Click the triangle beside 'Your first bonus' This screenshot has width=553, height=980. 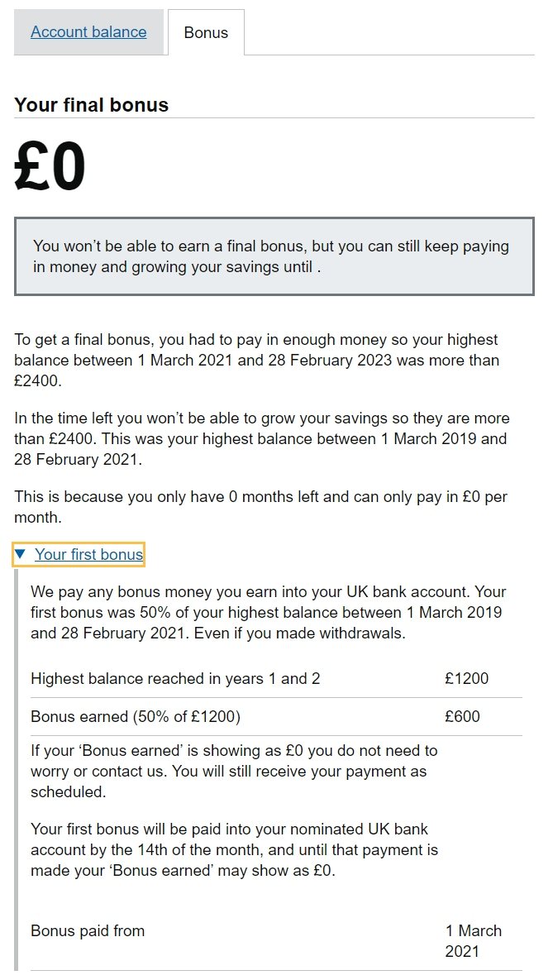coord(21,553)
